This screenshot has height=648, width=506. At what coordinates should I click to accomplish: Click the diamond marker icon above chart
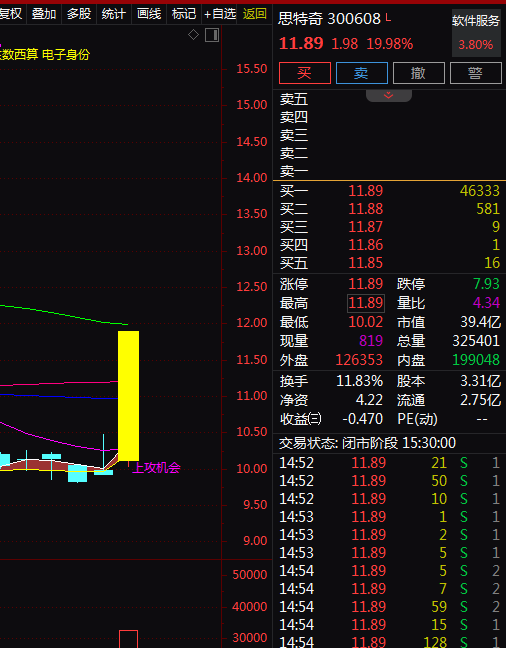pos(193,35)
